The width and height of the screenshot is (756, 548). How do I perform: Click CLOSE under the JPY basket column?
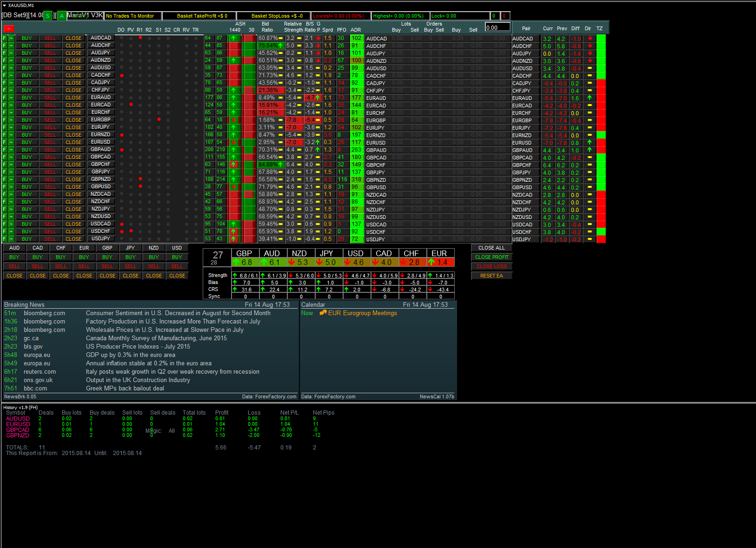[131, 276]
